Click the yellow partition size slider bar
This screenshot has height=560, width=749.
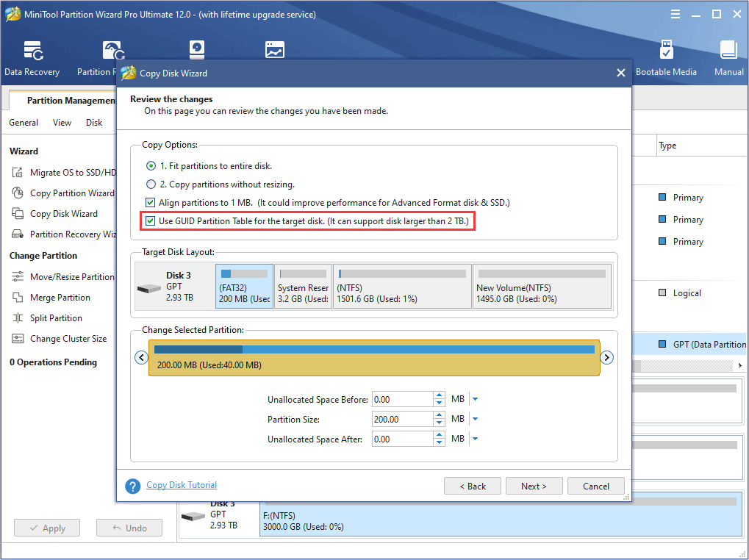[374, 358]
